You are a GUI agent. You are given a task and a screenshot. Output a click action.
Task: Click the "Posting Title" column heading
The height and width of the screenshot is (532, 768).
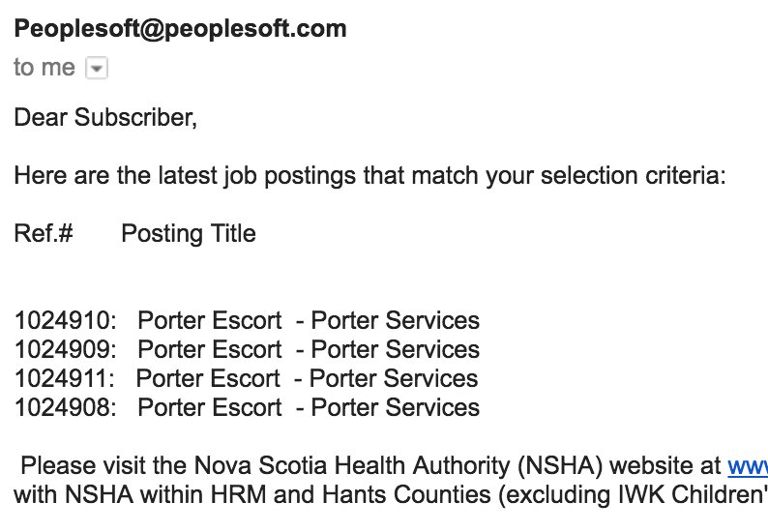coord(188,234)
